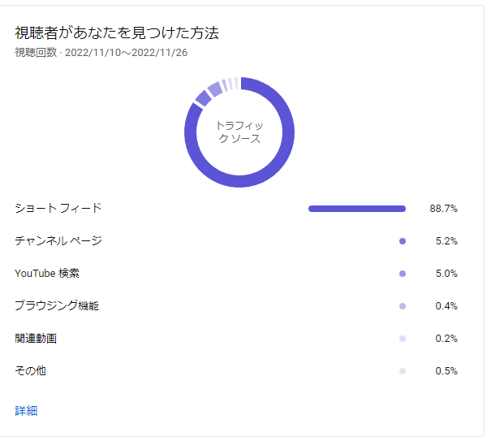The image size is (504, 441).
Task: Click the 88.7% percentage value
Action: point(444,209)
